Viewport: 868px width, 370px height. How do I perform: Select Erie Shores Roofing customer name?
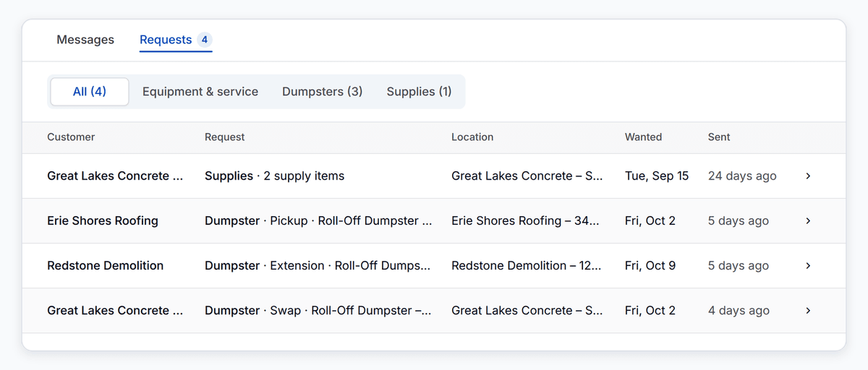(103, 221)
